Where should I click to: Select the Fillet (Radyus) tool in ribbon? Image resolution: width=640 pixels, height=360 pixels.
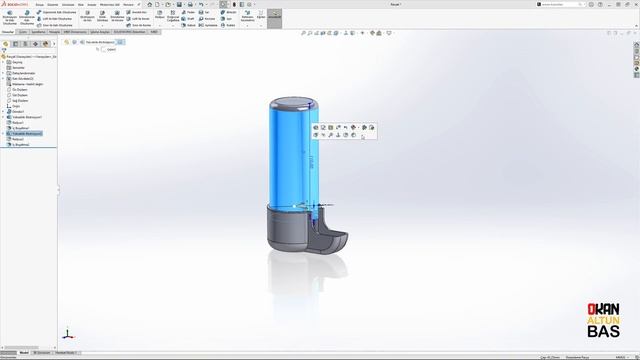point(160,14)
